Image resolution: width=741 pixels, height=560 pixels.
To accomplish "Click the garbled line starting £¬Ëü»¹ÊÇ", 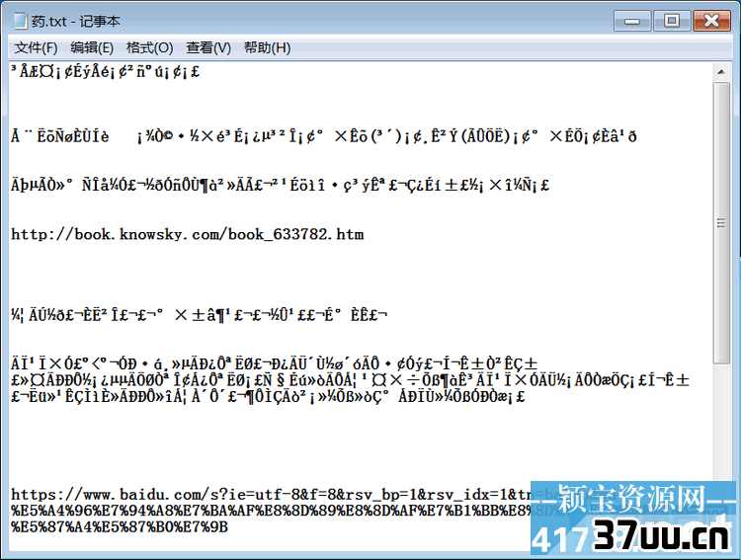I will 268,396.
